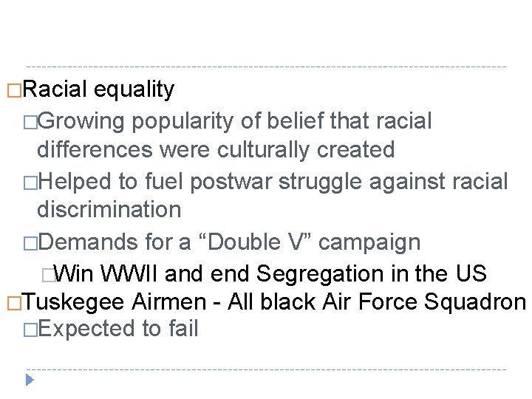Viewport: 532px width, 399px height.
Task: Click the gray bullet before Win WWII
Action: coord(49,275)
